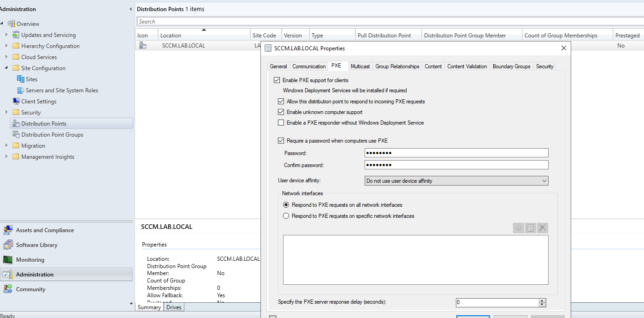Click the Servers and Site System Roles icon

click(x=21, y=90)
